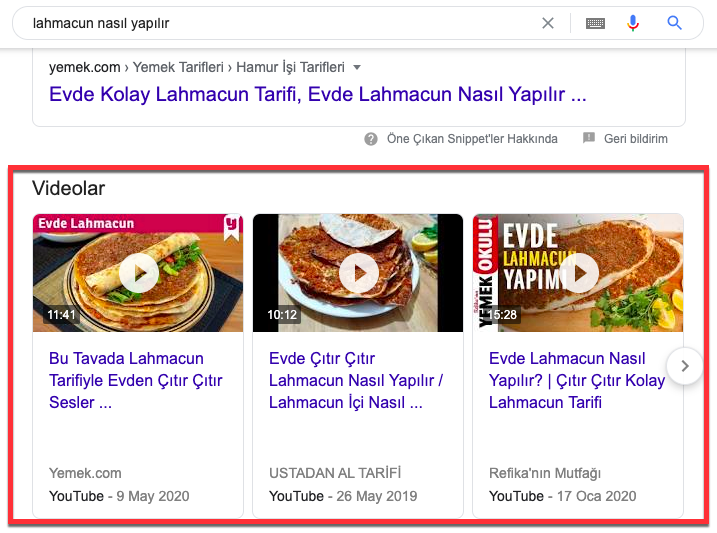The height and width of the screenshot is (533, 717).
Task: Expand the yemek.com breadcrumb dropdown arrow
Action: [357, 68]
